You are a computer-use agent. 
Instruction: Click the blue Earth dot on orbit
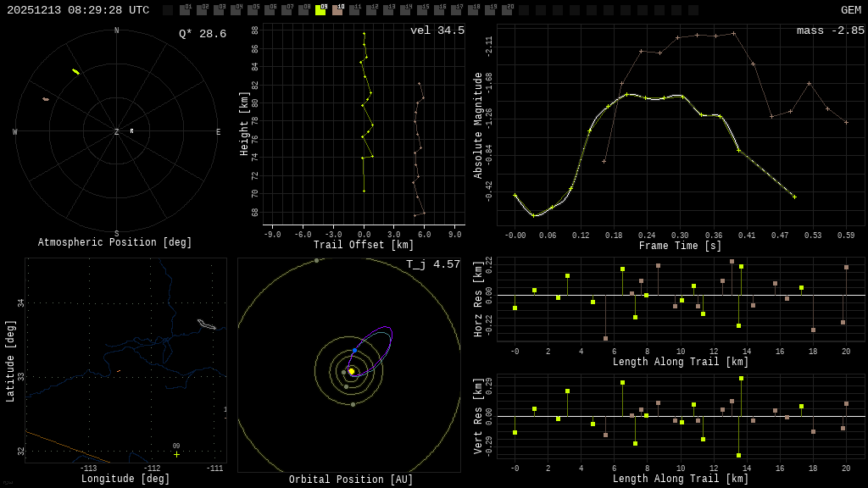click(x=354, y=350)
